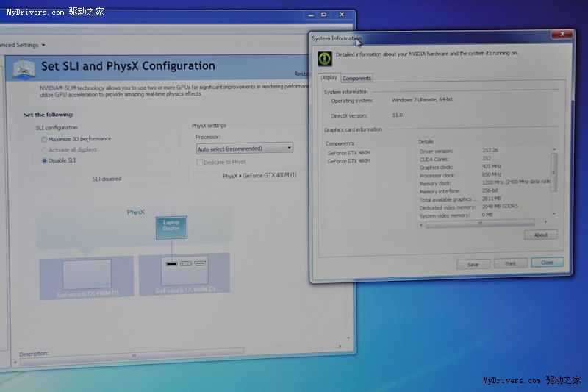Viewport: 588px width, 392px height.
Task: Click the Details horizontal scrollbar right arrow
Action: pos(545,222)
